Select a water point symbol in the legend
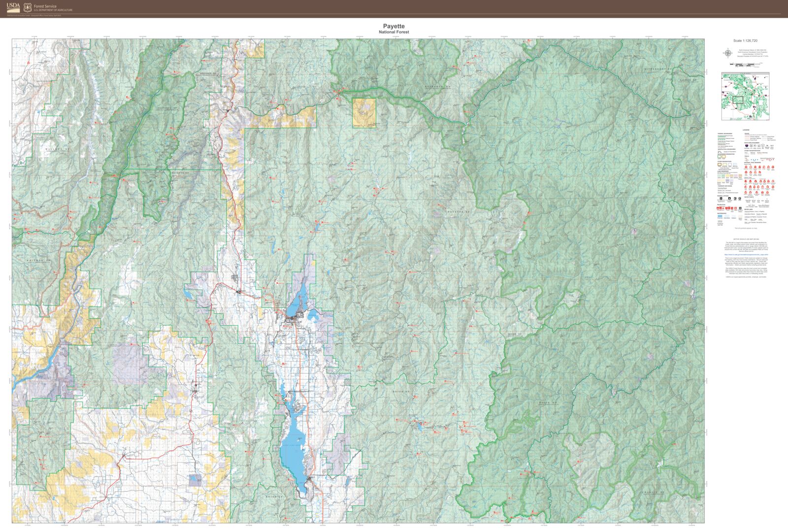The height and width of the screenshot is (532, 788). coord(749,199)
